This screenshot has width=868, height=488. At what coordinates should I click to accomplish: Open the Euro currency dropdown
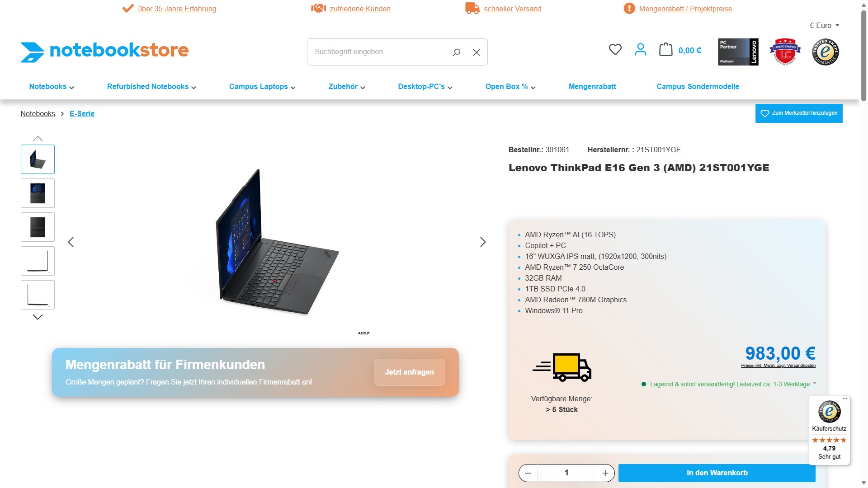[x=824, y=26]
